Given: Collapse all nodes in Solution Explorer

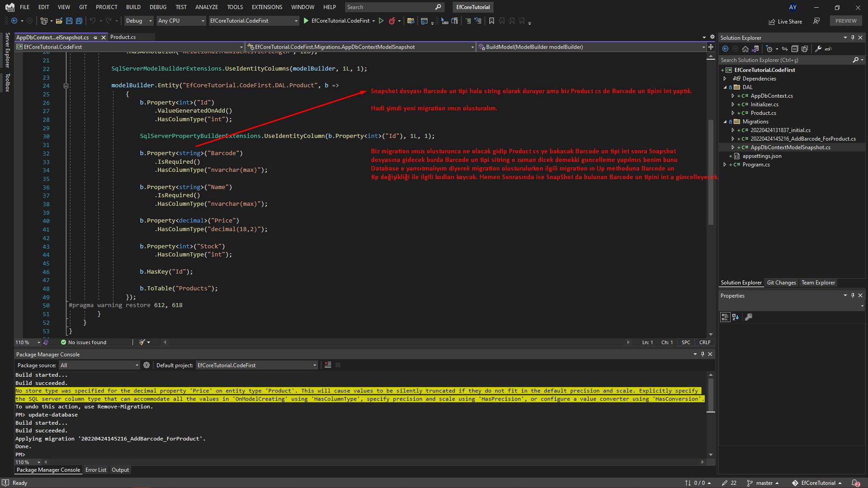Looking at the screenshot, I should point(795,49).
